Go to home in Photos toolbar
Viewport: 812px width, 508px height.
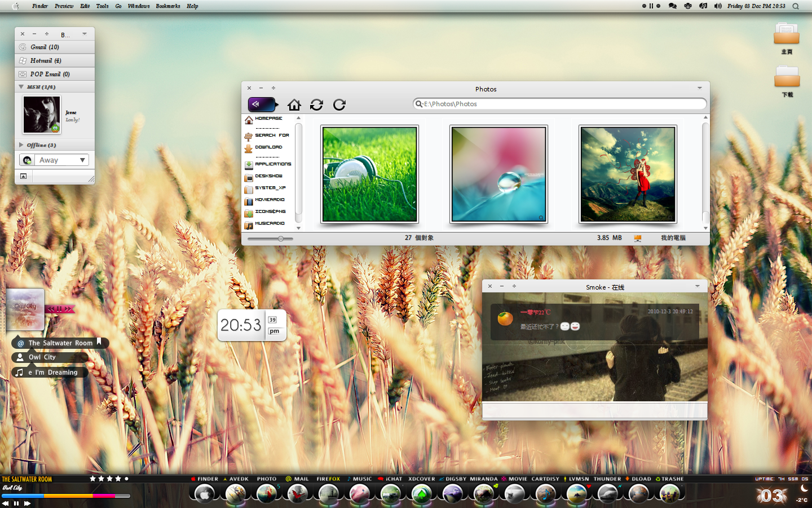pos(294,105)
